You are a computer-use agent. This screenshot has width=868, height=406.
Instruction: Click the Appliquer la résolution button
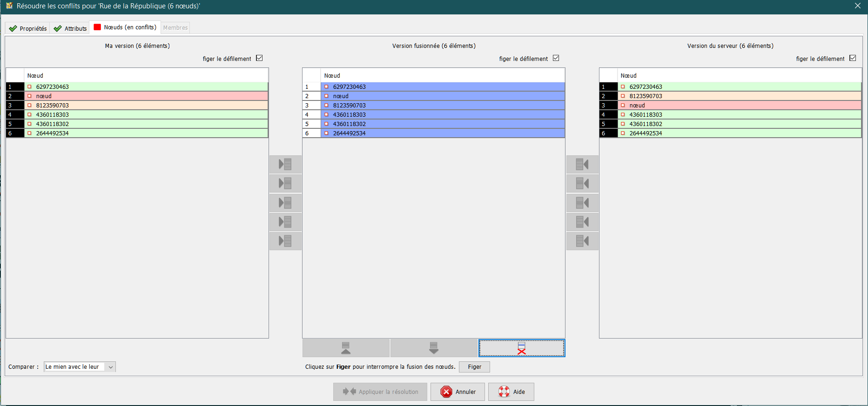380,392
